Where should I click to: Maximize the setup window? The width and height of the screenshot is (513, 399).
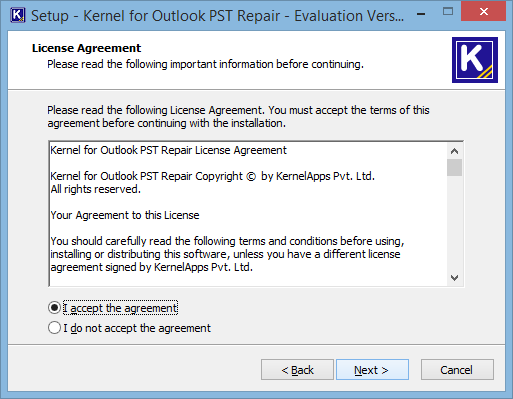[448, 12]
